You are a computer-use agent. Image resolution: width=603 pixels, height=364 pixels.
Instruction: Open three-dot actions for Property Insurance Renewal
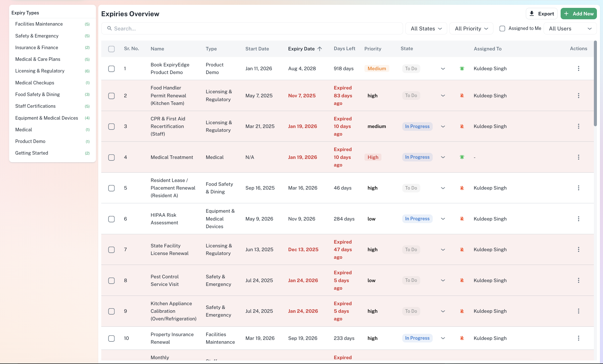pyautogui.click(x=578, y=338)
